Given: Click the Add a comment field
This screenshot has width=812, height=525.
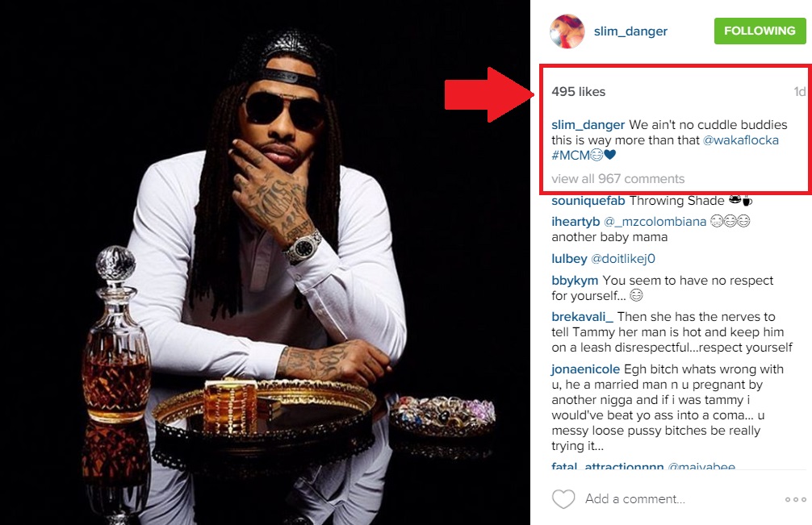Looking at the screenshot, I should [x=635, y=499].
